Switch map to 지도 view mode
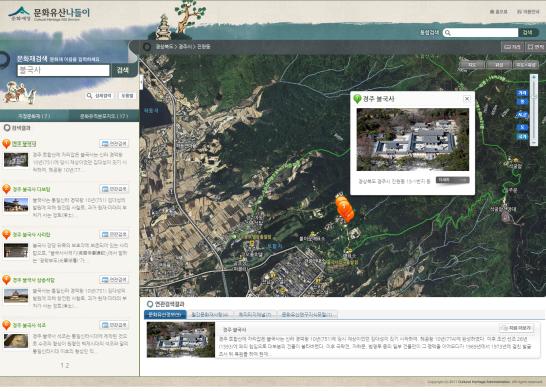The width and height of the screenshot is (546, 391). [x=471, y=64]
